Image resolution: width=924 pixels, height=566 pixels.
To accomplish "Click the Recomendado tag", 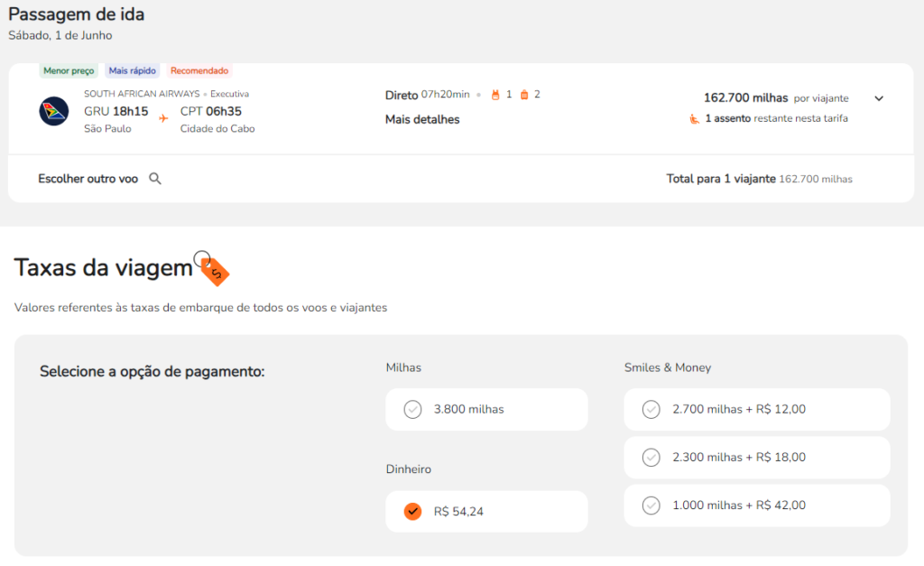I will 199,70.
